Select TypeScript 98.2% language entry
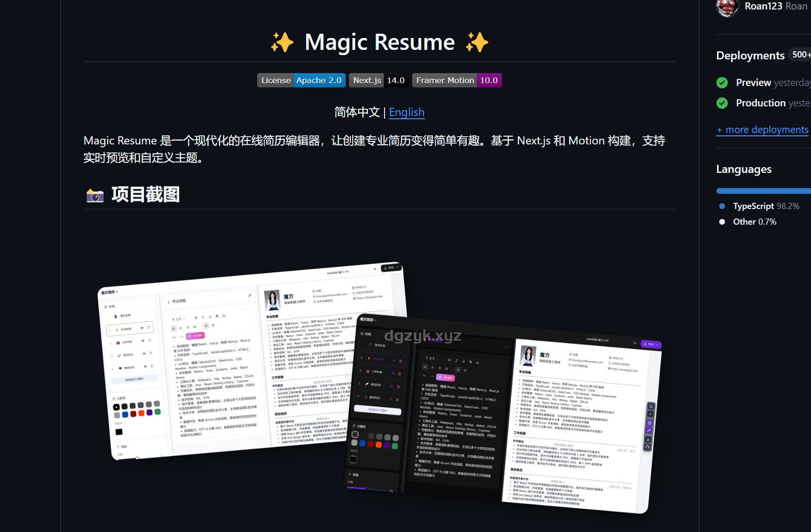This screenshot has width=811, height=532. pos(766,206)
